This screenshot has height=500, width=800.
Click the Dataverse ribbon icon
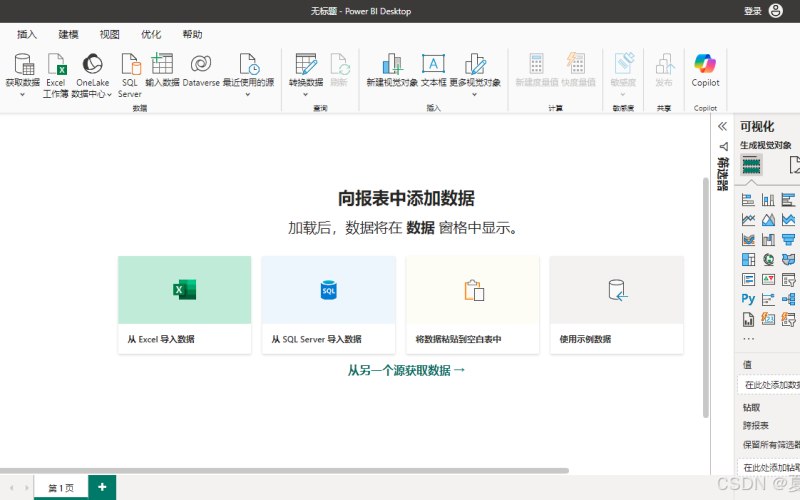pyautogui.click(x=201, y=64)
